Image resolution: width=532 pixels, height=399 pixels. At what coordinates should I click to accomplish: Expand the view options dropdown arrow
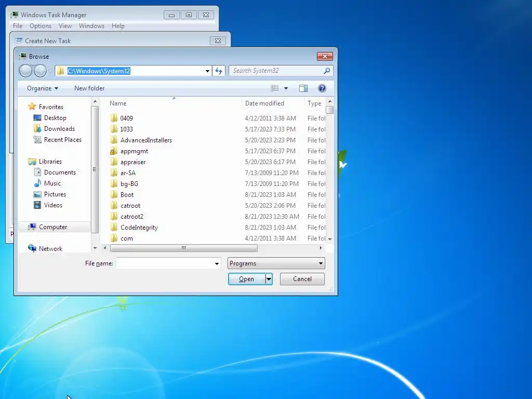pos(286,88)
